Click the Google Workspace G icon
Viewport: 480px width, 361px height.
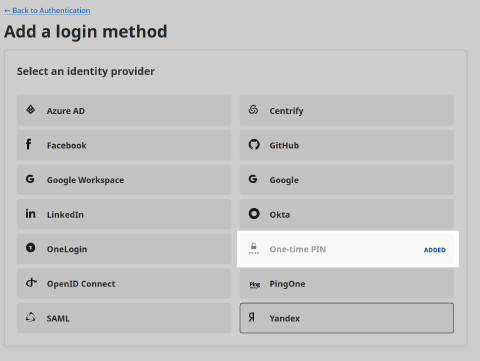point(30,179)
